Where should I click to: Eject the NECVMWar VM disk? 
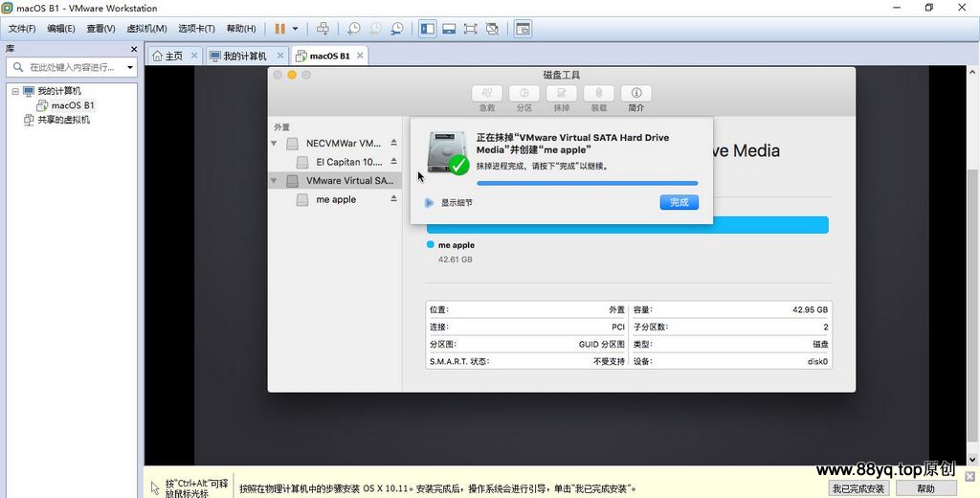click(393, 143)
